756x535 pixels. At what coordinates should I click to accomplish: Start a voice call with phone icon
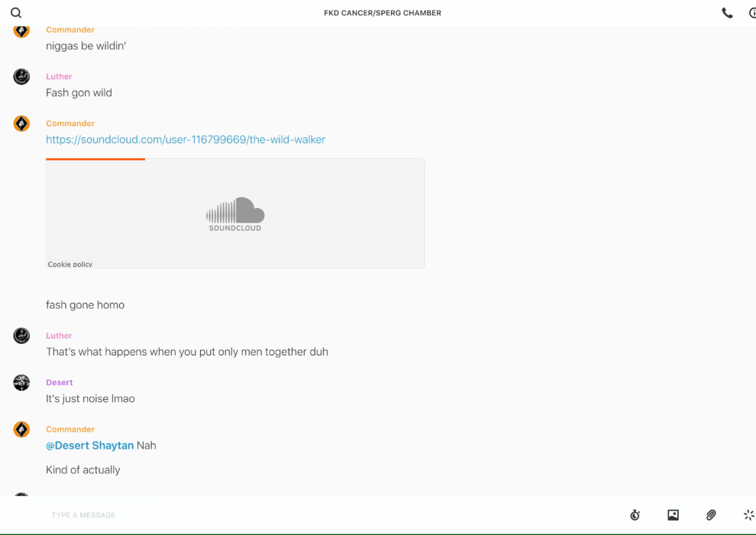(x=727, y=13)
